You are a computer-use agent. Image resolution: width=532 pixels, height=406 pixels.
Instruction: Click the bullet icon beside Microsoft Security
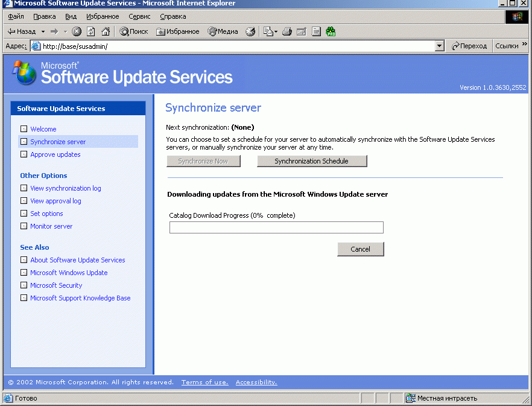[24, 285]
